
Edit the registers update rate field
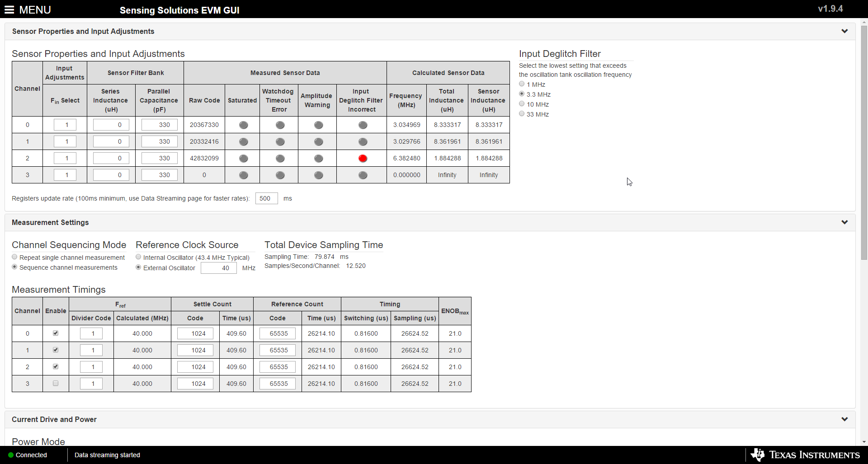click(267, 198)
